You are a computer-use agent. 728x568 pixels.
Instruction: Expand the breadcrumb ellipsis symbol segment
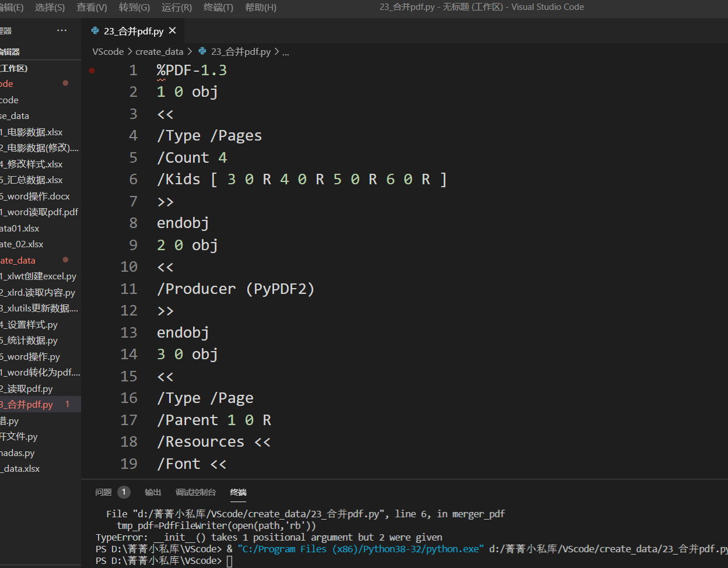point(286,51)
